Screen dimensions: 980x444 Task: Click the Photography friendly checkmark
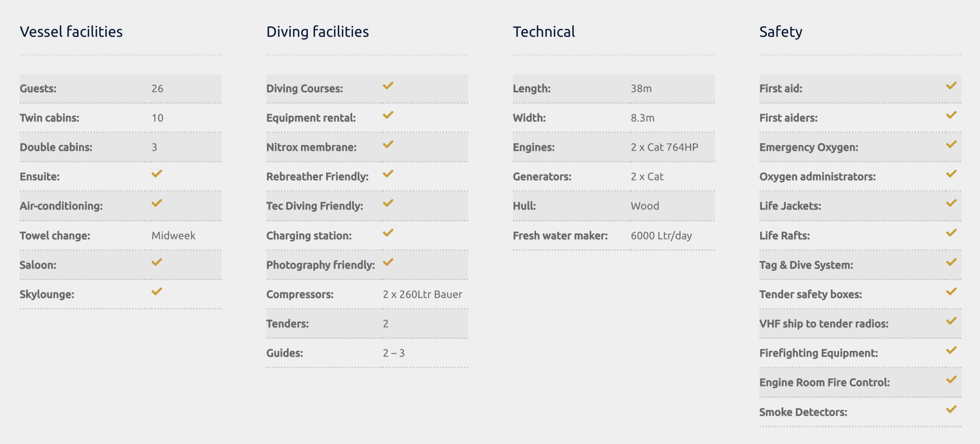coord(388,262)
